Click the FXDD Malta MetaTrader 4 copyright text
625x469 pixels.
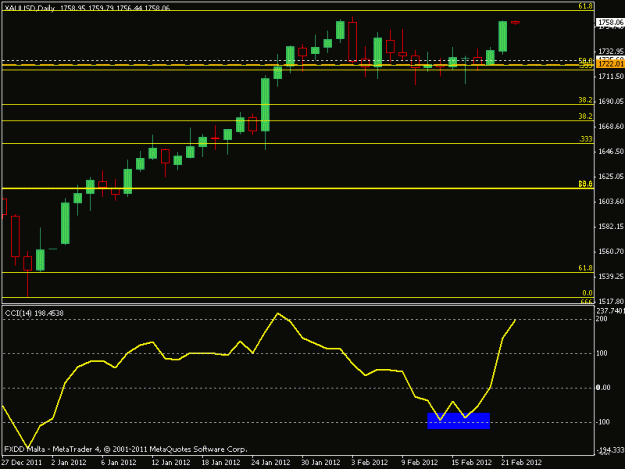[126, 449]
